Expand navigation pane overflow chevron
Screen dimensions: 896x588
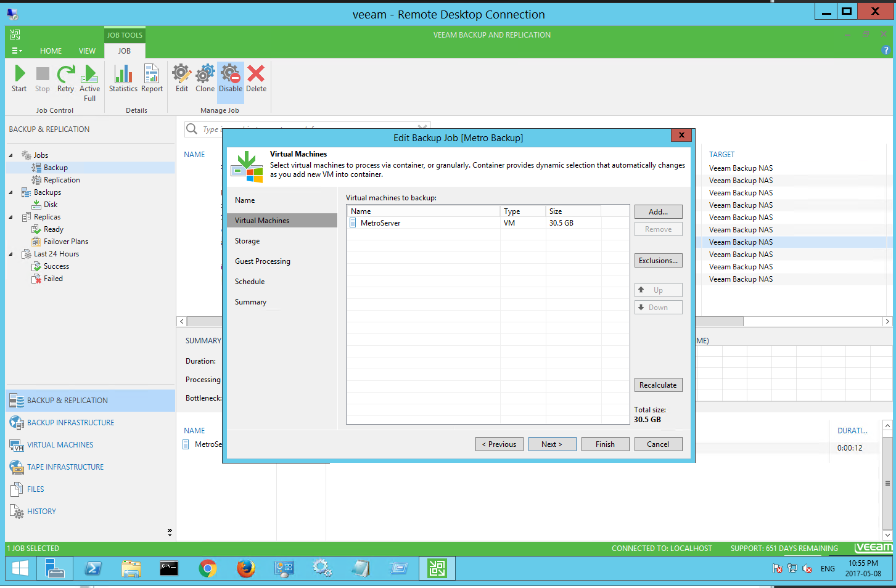(170, 531)
